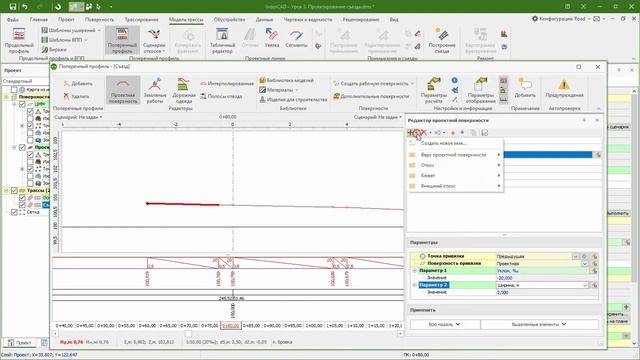Open Изделия для строительства library

293,99
